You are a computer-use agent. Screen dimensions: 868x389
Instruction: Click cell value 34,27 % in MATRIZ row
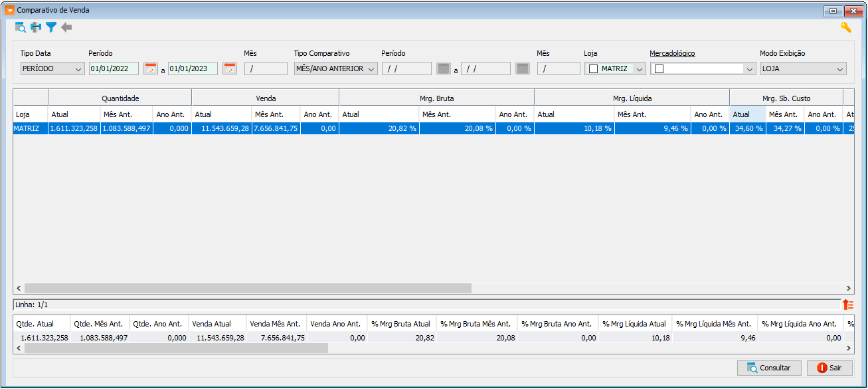(x=785, y=128)
